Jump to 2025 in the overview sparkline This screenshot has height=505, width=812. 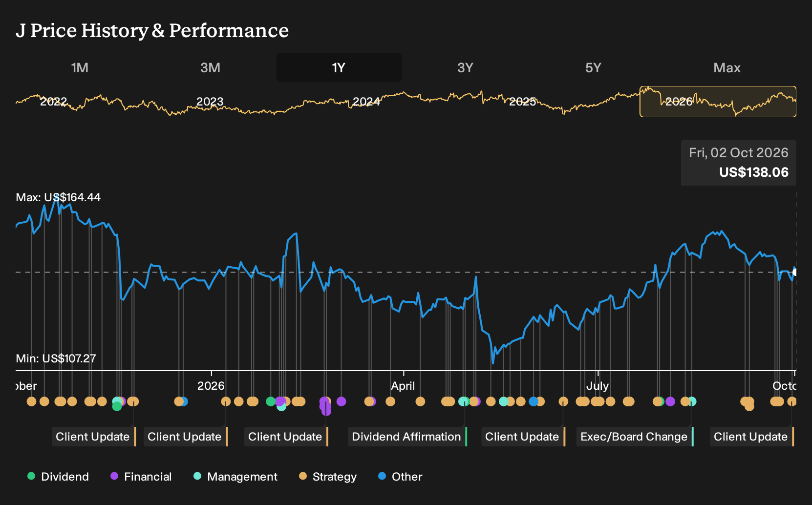tap(523, 102)
